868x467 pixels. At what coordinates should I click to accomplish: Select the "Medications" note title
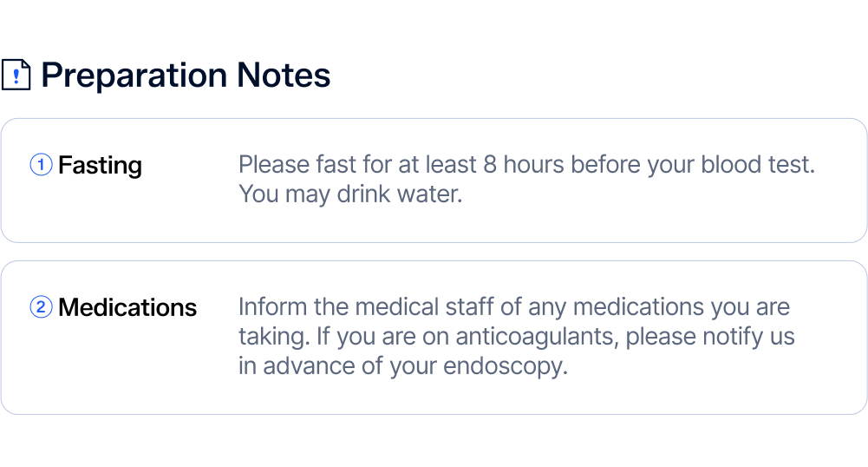point(127,308)
